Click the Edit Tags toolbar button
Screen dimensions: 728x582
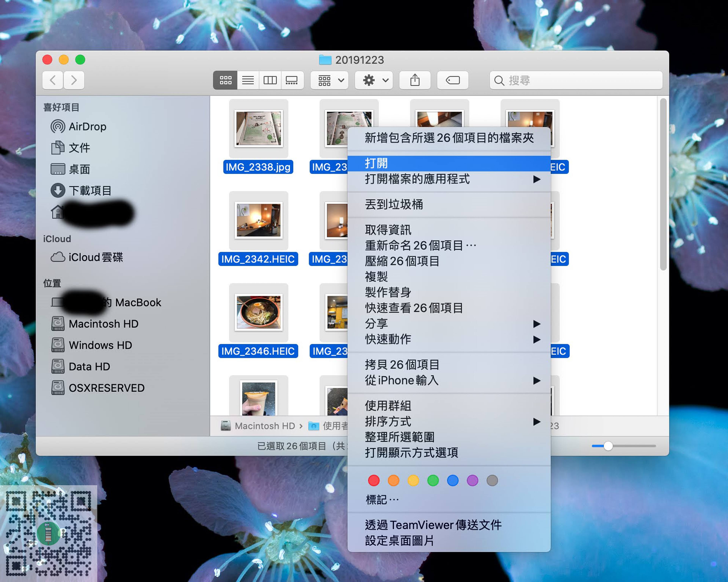pyautogui.click(x=453, y=80)
